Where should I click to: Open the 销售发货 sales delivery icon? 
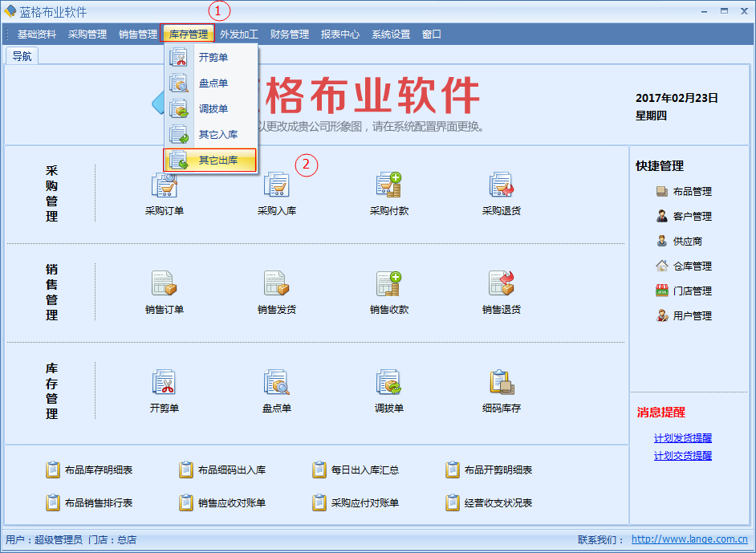277,283
